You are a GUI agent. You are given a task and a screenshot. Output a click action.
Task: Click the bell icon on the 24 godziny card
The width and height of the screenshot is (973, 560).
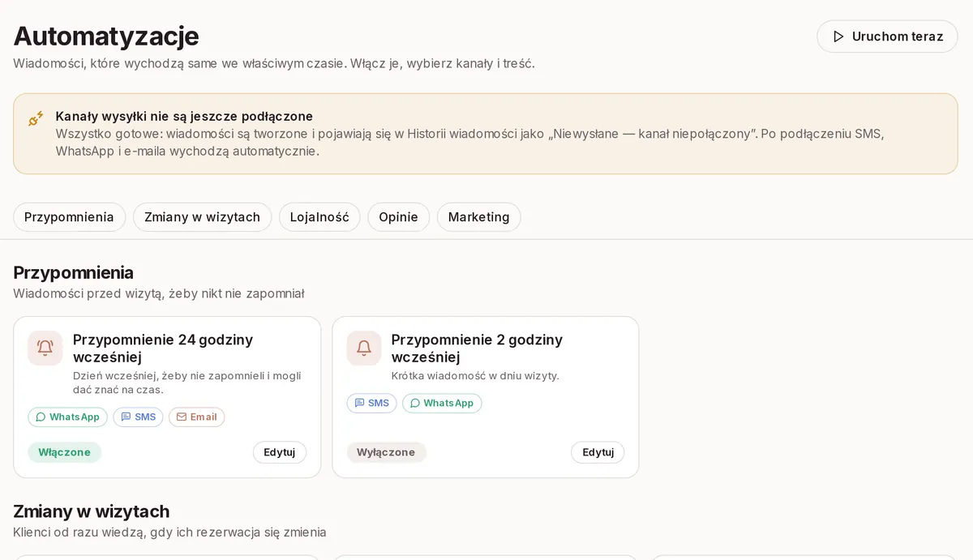[45, 348]
